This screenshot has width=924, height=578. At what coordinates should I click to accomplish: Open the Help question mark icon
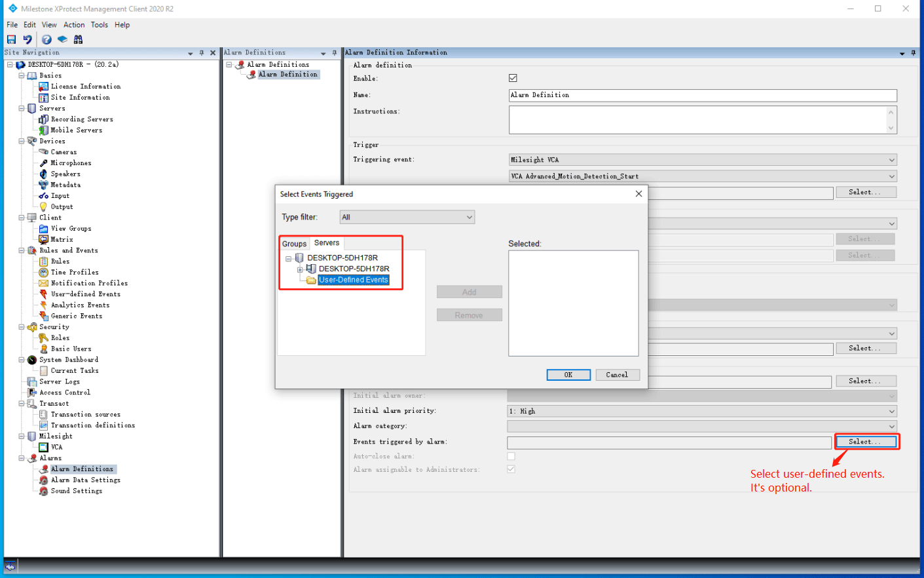click(46, 39)
